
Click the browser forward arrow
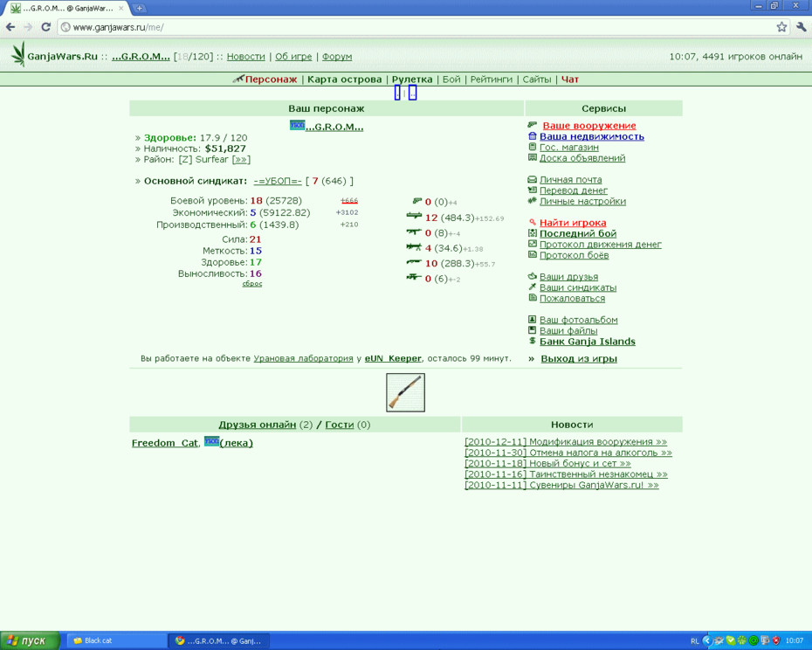[28, 27]
